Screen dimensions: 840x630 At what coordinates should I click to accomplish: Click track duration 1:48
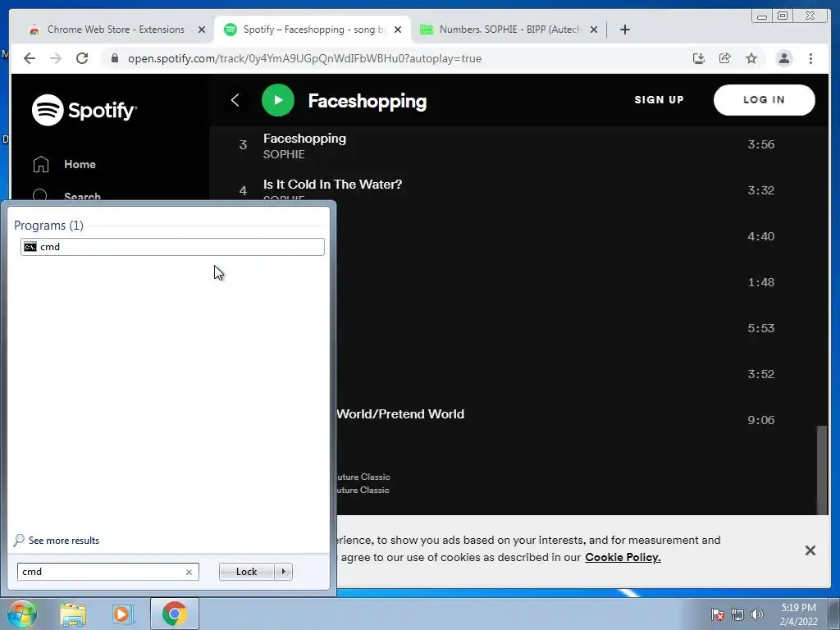pyautogui.click(x=760, y=282)
